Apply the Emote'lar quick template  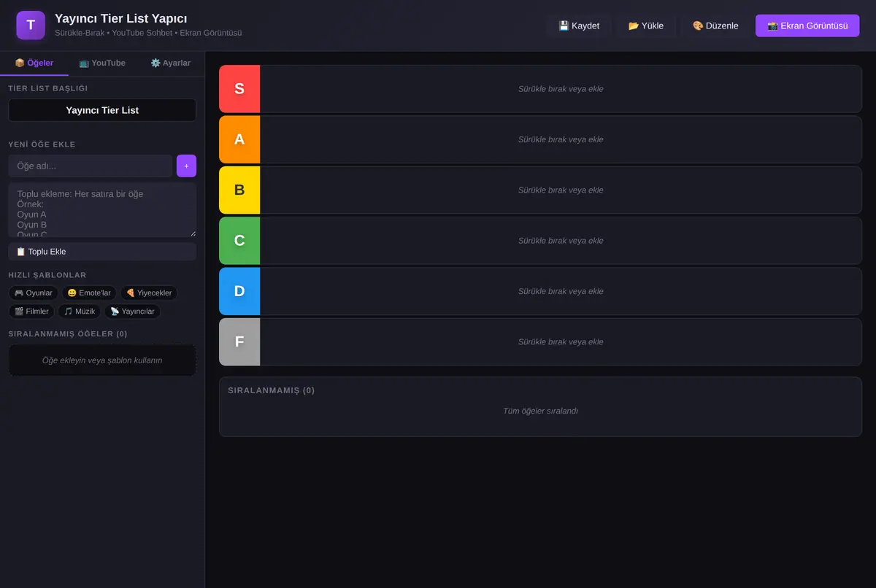[x=89, y=293]
